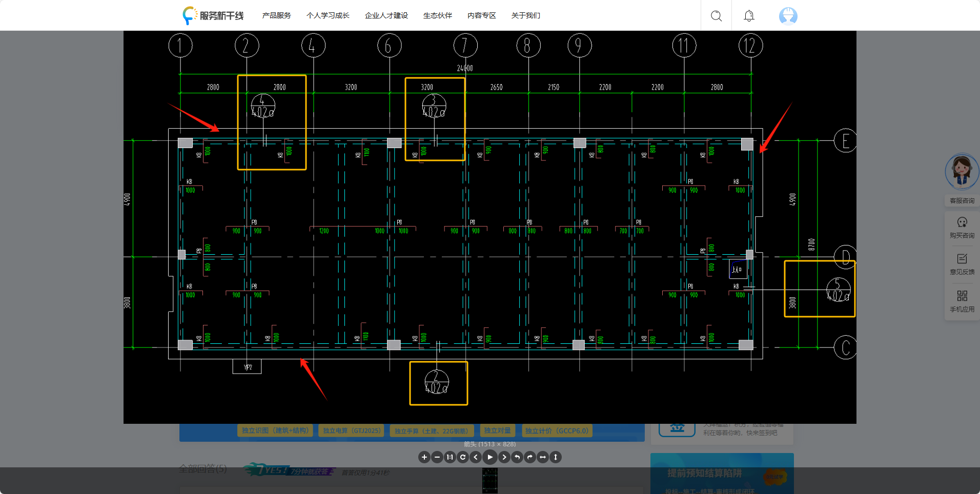The image size is (980, 494).
Task: Select the drawing thumbnail in the viewer strip
Action: 490,481
